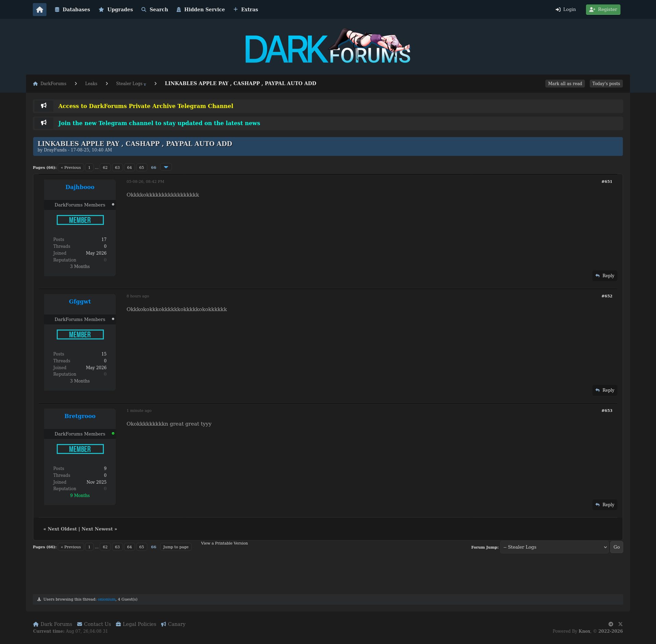Expand the Extras menu
The height and width of the screenshot is (644, 656).
pos(246,10)
